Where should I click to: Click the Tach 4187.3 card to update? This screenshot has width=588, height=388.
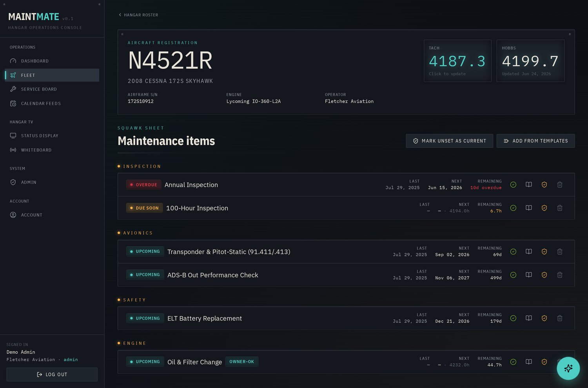[x=457, y=61]
